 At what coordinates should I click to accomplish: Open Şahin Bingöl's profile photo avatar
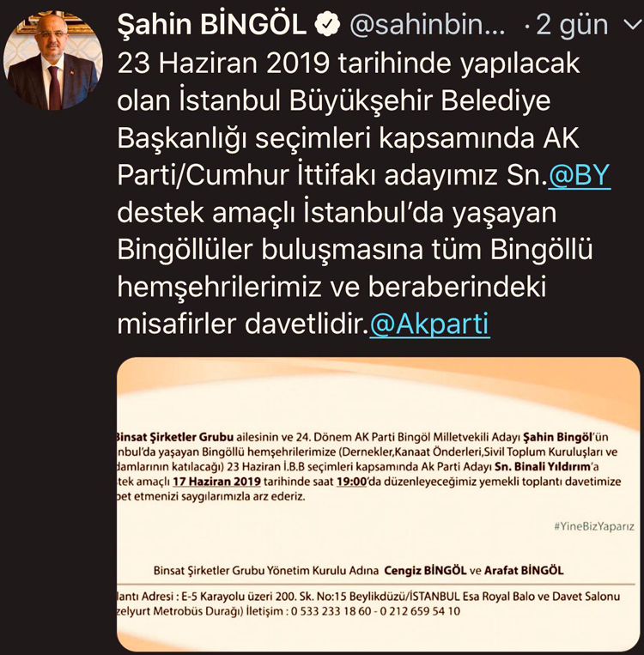(x=52, y=61)
